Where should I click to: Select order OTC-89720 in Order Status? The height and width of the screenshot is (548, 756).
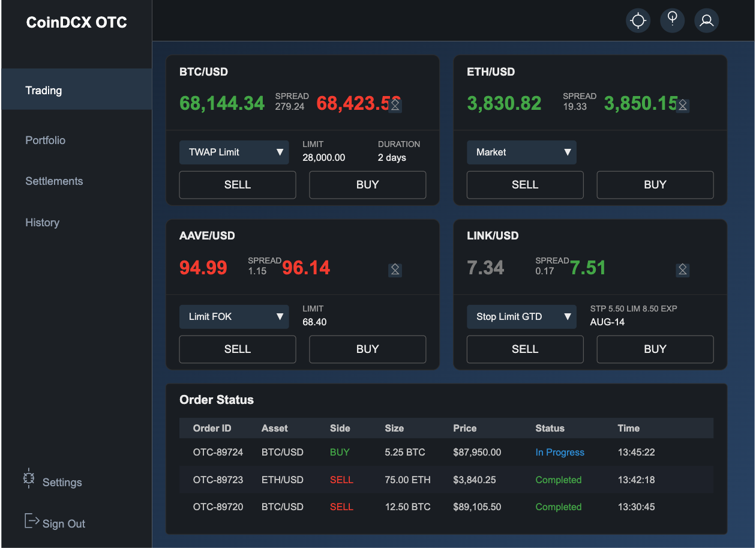coord(446,507)
